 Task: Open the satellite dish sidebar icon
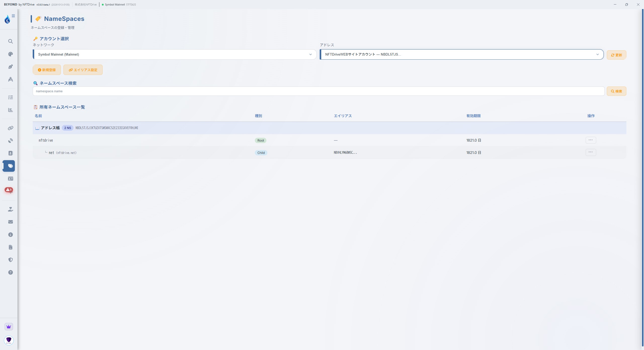point(10,141)
